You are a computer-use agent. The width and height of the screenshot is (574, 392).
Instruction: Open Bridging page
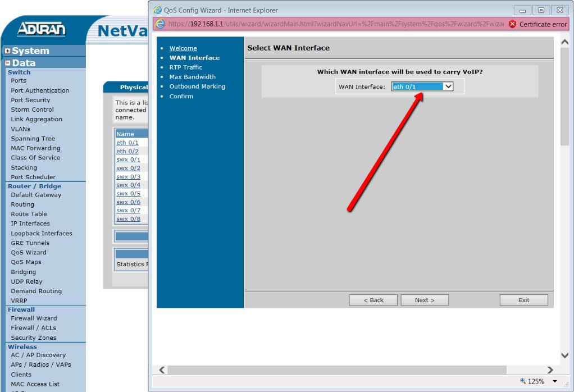[x=24, y=272]
